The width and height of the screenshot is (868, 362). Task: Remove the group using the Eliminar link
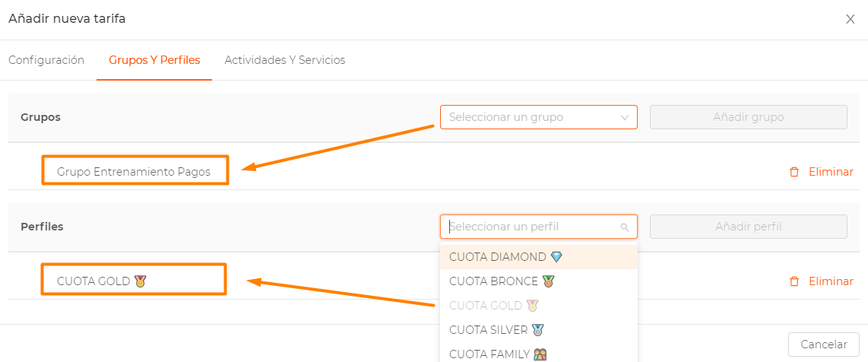click(831, 172)
